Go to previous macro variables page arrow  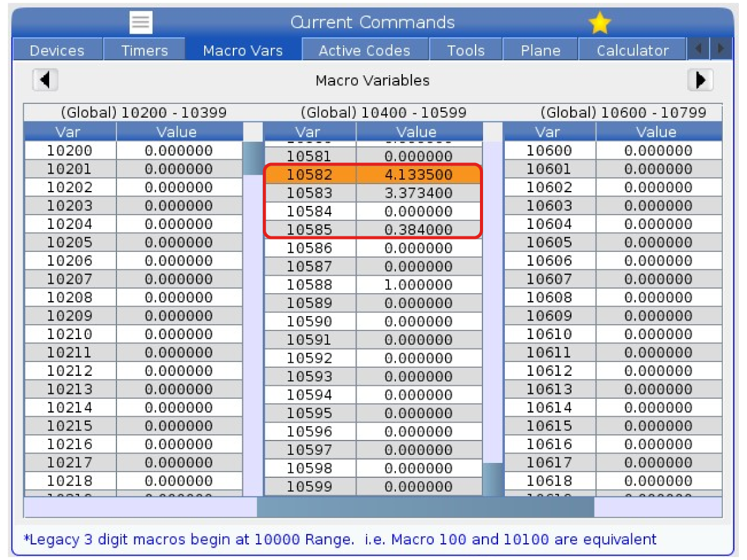(45, 80)
